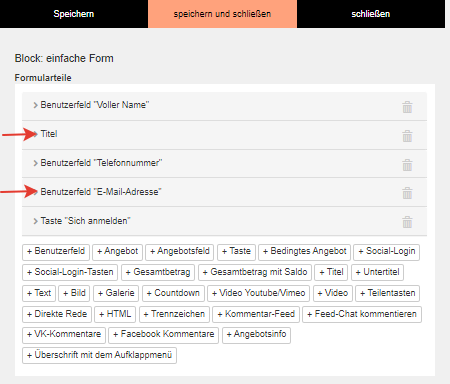
Task: Add Facebook Kommentare element
Action: 163,335
